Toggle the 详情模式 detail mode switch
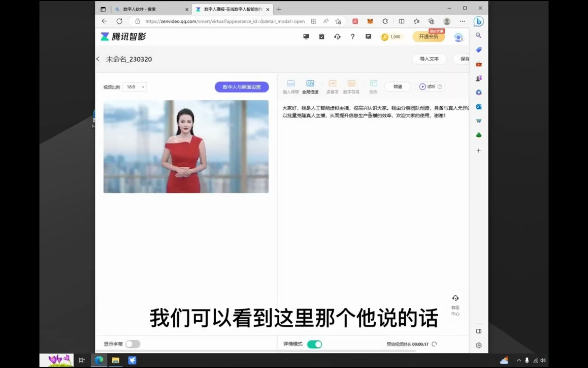This screenshot has width=588, height=368. click(x=314, y=344)
